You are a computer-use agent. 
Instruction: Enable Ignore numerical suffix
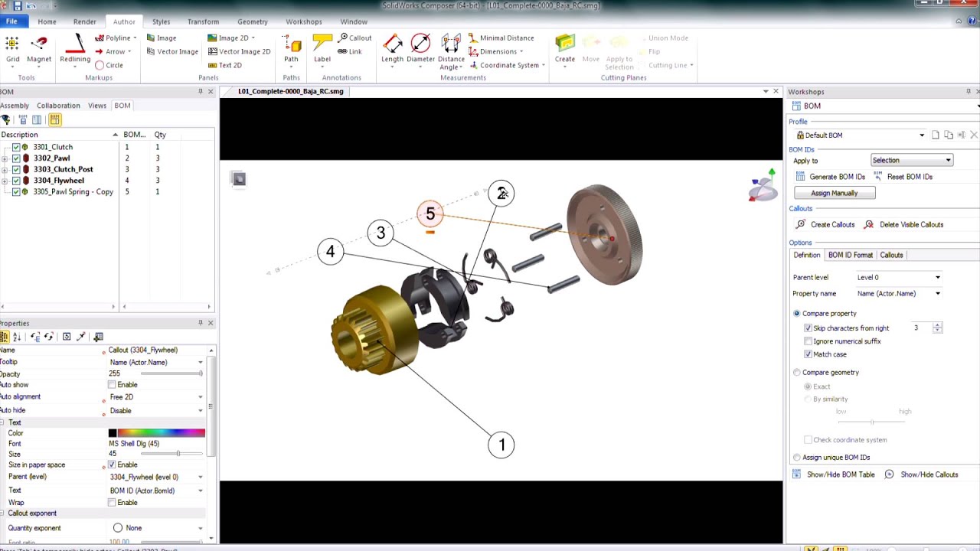[808, 341]
